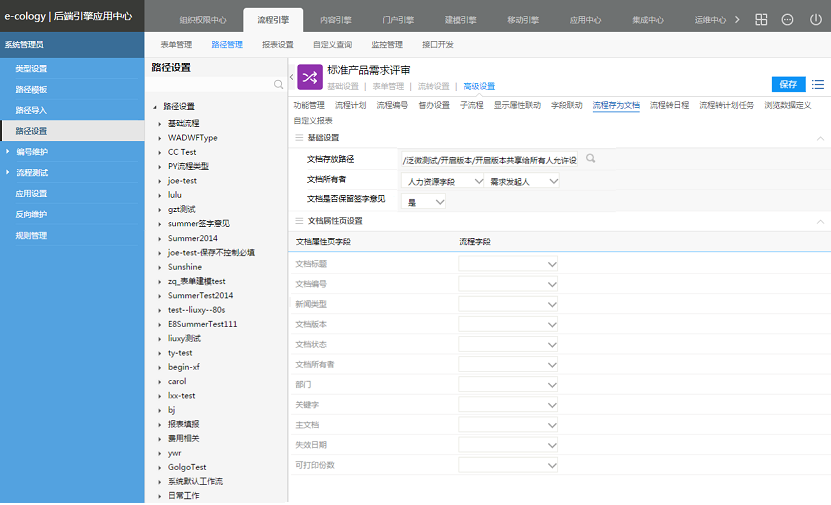
Task: Expand 基础流程 tree node
Action: click(x=160, y=123)
